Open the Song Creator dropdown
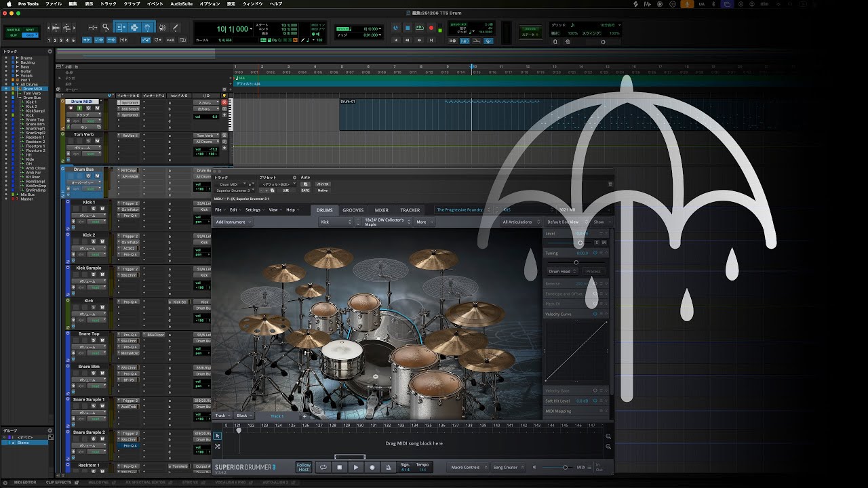 click(x=508, y=467)
